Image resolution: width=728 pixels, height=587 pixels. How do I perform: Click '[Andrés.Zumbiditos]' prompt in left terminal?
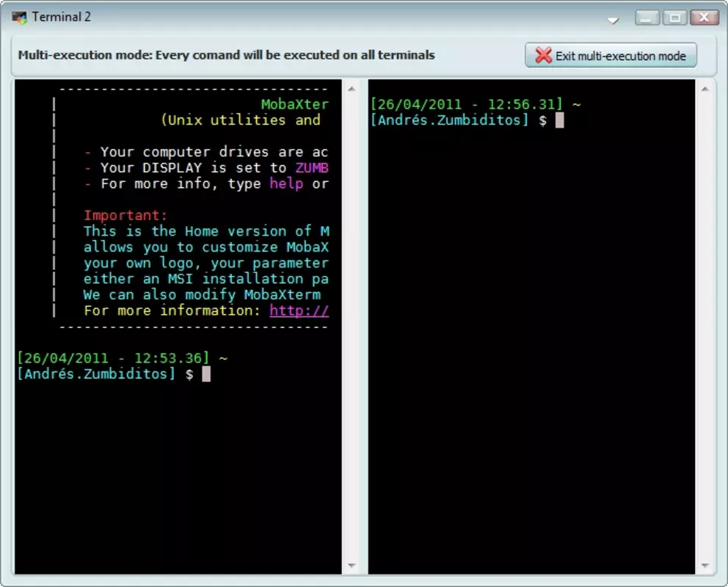[x=96, y=374]
